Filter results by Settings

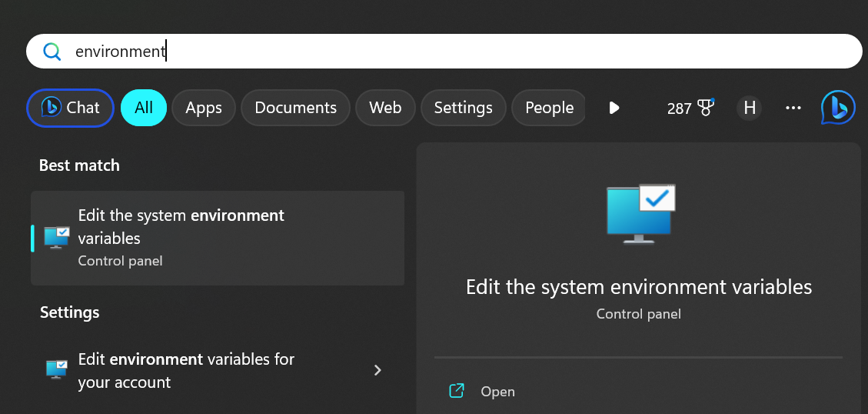coord(464,108)
